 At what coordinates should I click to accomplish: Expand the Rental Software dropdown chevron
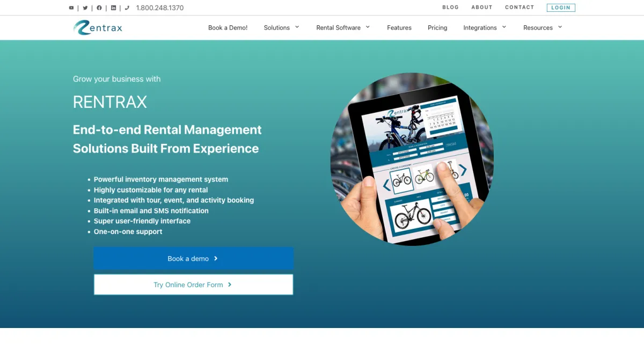(x=368, y=27)
